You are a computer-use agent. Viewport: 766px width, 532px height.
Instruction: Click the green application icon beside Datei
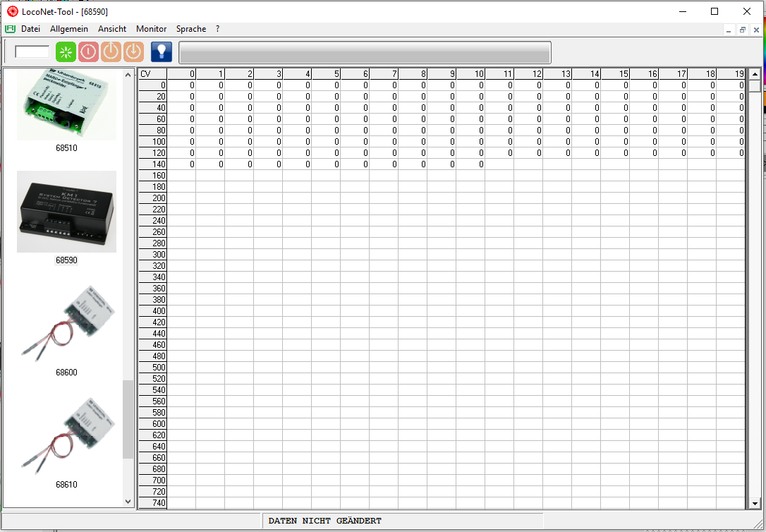10,29
